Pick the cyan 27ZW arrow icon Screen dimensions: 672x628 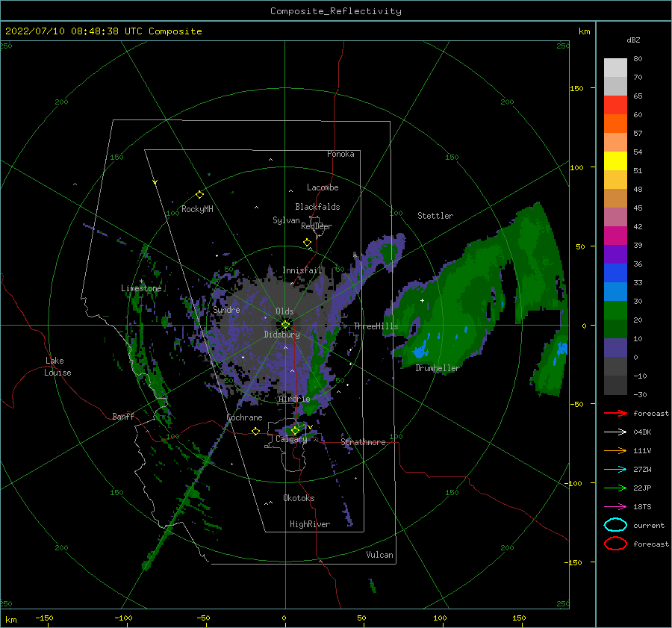615,470
